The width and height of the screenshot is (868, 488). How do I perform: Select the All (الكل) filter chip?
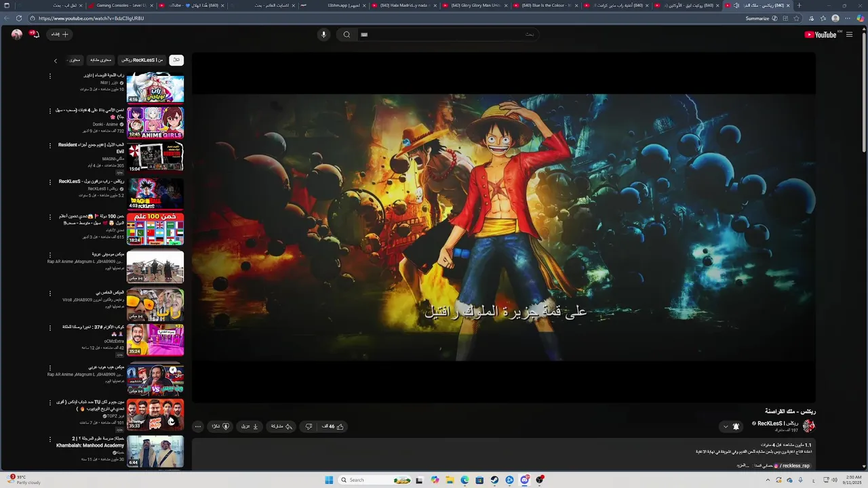tap(176, 60)
